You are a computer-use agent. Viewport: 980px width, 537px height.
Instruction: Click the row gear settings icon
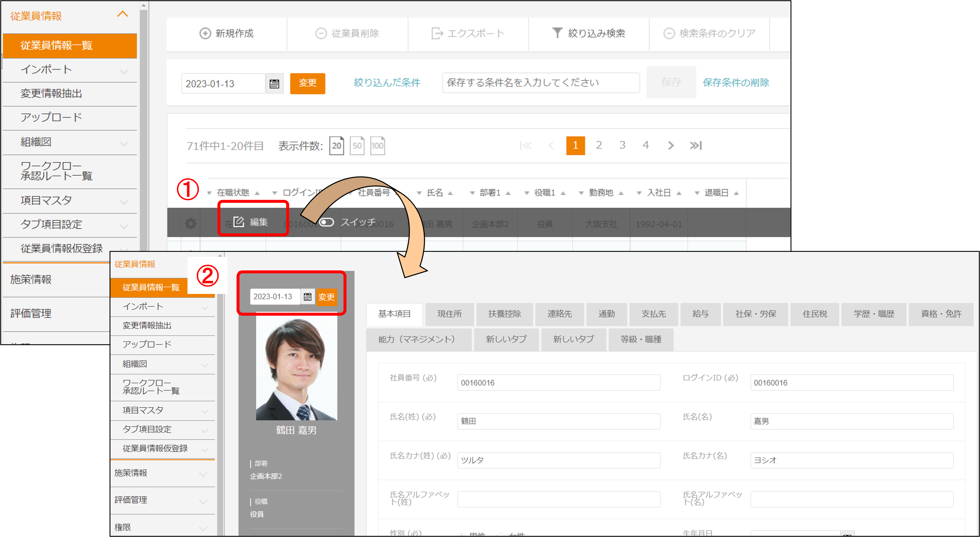click(x=191, y=223)
